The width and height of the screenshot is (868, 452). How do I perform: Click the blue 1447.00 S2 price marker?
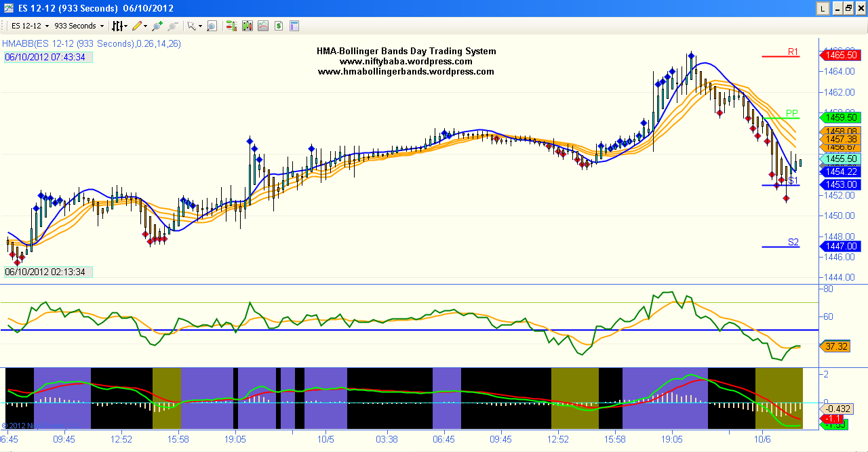(841, 246)
